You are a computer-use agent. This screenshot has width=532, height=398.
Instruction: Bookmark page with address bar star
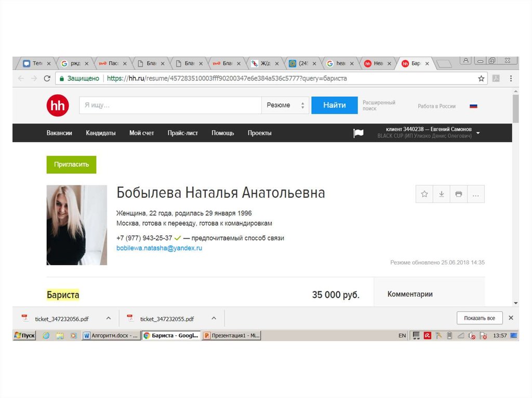(x=481, y=78)
